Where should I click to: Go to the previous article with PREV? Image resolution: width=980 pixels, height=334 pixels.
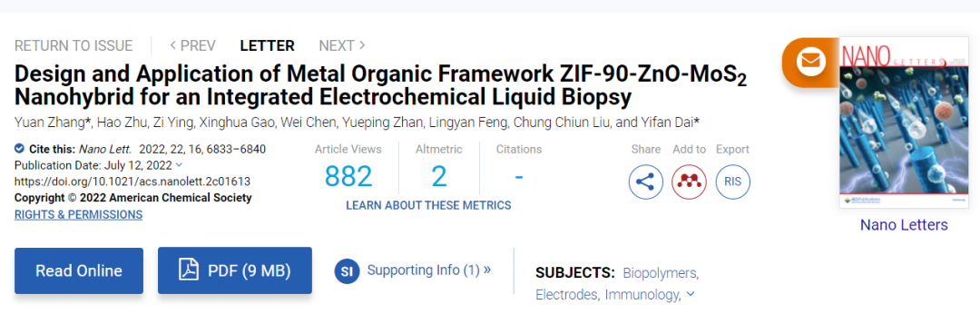pyautogui.click(x=192, y=45)
